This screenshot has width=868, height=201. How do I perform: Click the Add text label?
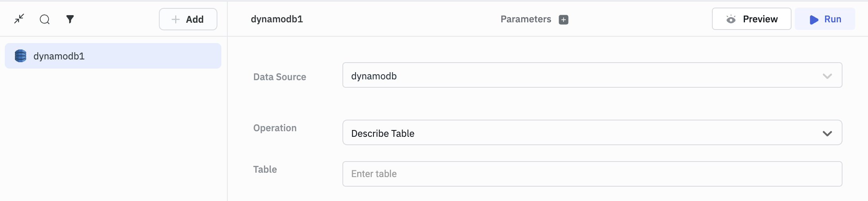point(195,20)
